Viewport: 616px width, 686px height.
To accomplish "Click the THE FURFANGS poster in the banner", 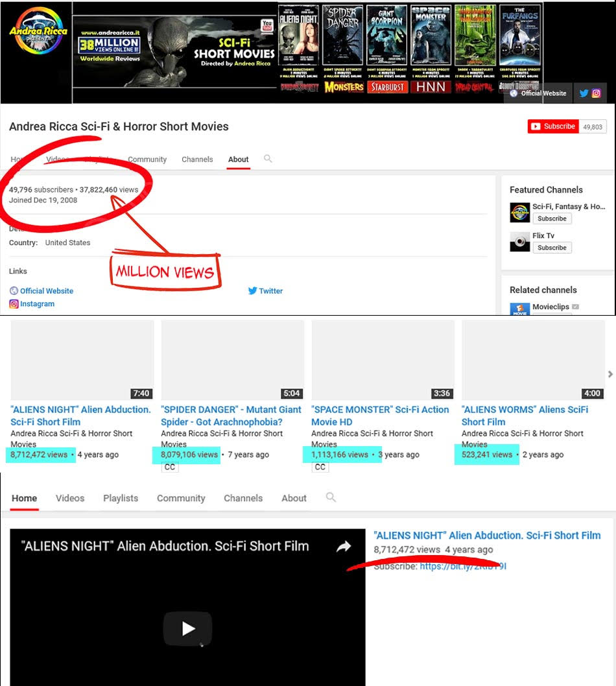I will (x=520, y=36).
